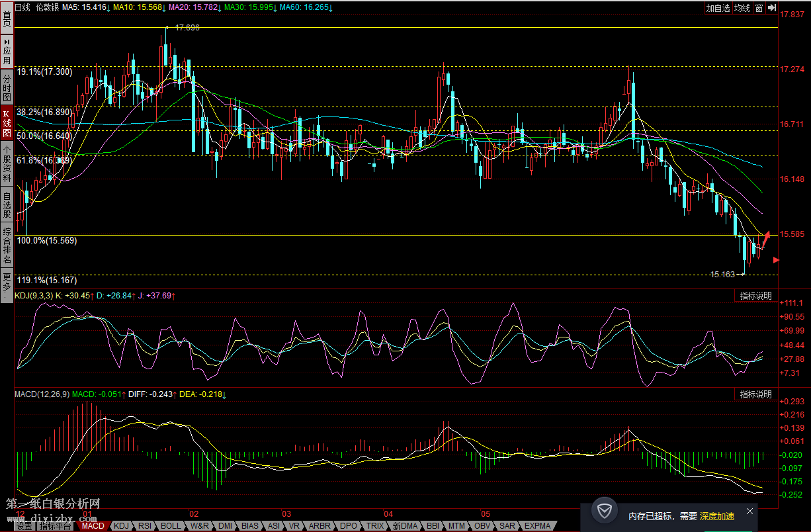
Task: Toggle 均线 moving average display
Action: 742,8
